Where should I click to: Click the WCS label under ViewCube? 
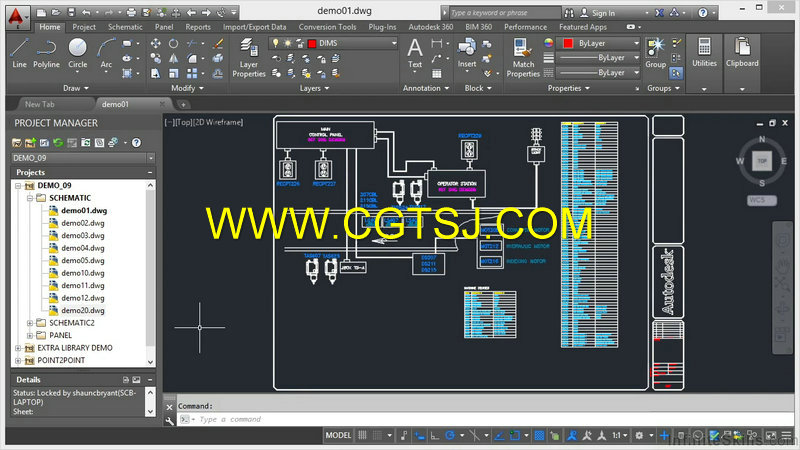[762, 200]
